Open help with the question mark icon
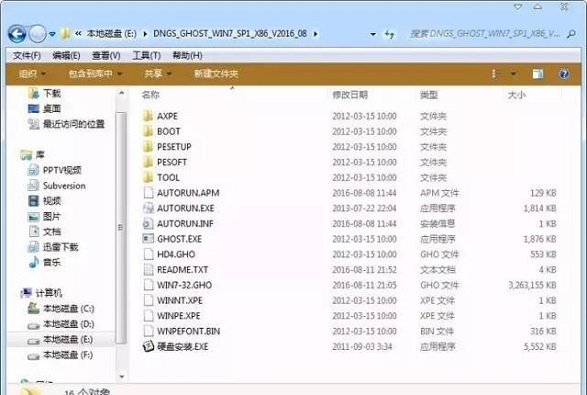This screenshot has width=587, height=395. pyautogui.click(x=564, y=74)
